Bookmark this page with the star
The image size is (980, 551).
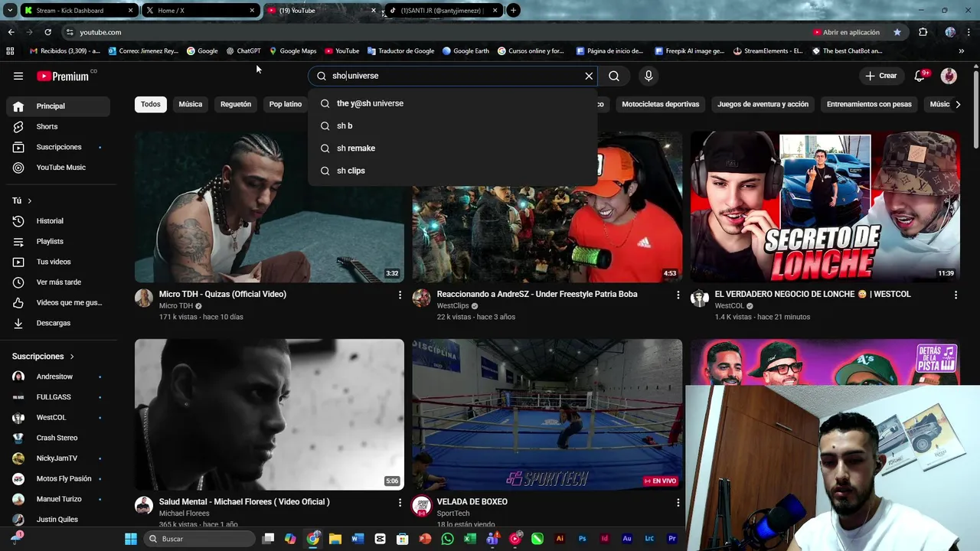897,32
